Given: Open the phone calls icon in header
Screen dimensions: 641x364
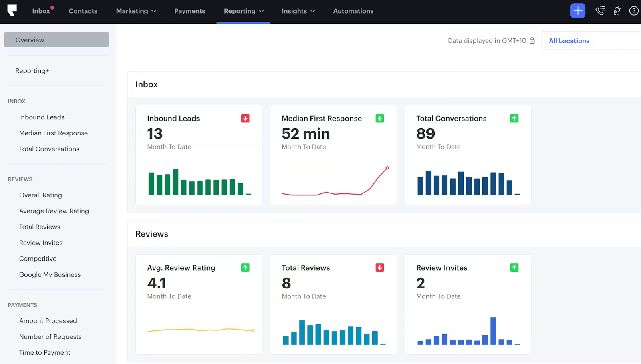Looking at the screenshot, I should click(x=600, y=11).
